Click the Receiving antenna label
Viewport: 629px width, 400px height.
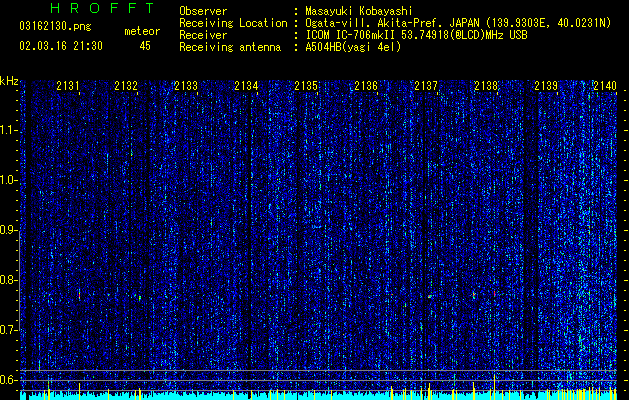pyautogui.click(x=230, y=47)
